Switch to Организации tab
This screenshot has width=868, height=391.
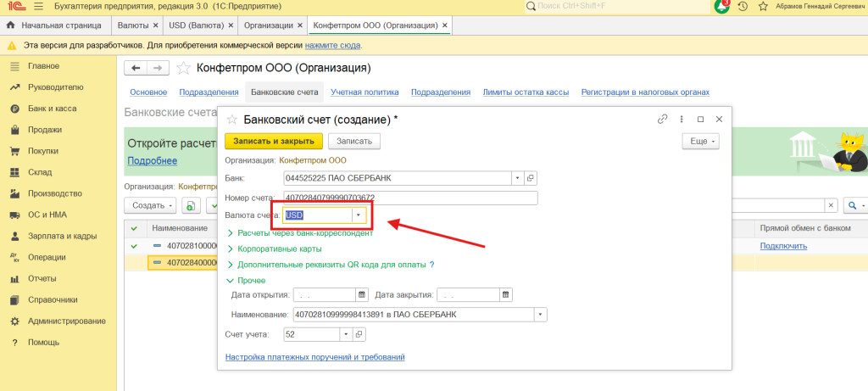(269, 25)
